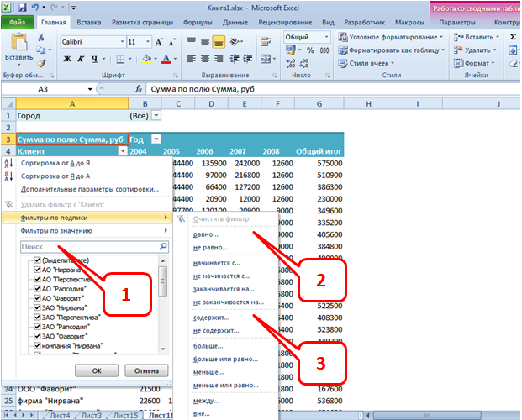Toggle the ЗАО "Перспектива" checkbox
The image size is (522, 420).
click(x=36, y=318)
